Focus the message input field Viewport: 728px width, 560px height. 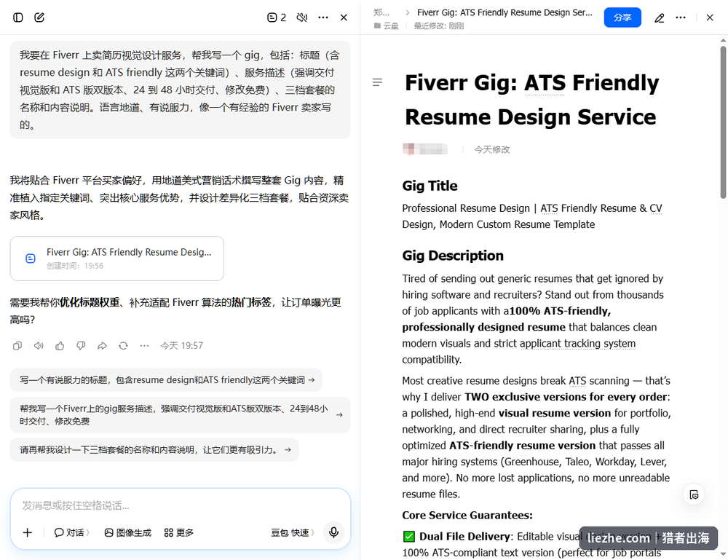(x=180, y=505)
